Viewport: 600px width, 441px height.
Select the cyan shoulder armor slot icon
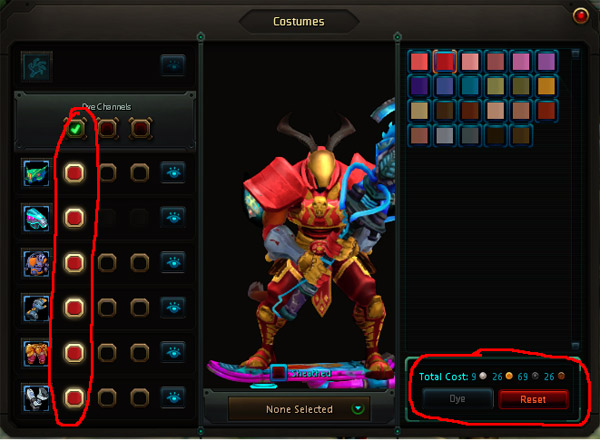coord(36,218)
